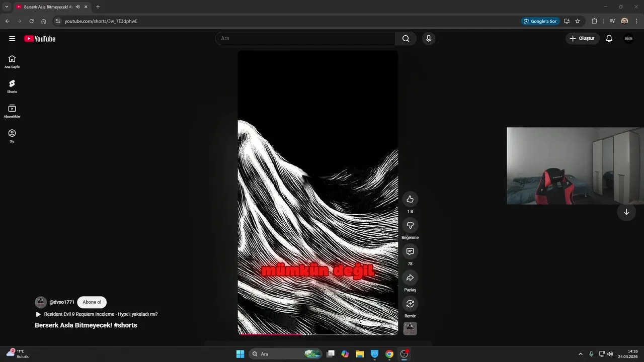Click the address bar URL youtube.com/shorts
This screenshot has height=362, width=644.
click(x=101, y=21)
